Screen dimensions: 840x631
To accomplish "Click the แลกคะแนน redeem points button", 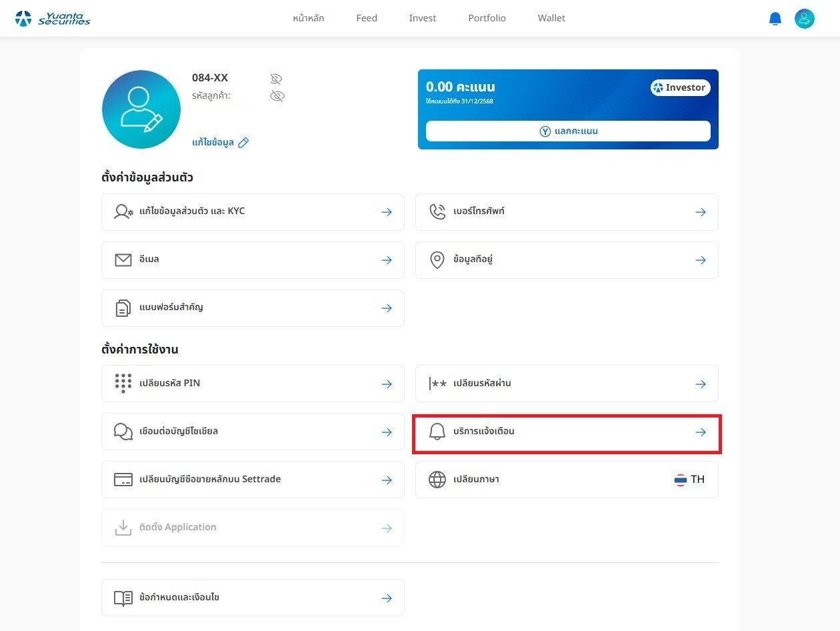I will tap(568, 131).
